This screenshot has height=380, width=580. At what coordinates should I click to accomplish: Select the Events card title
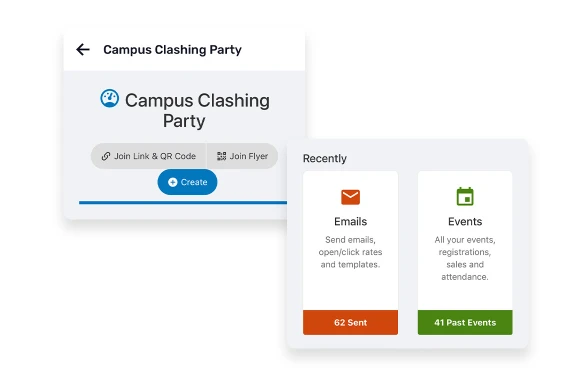tap(465, 221)
